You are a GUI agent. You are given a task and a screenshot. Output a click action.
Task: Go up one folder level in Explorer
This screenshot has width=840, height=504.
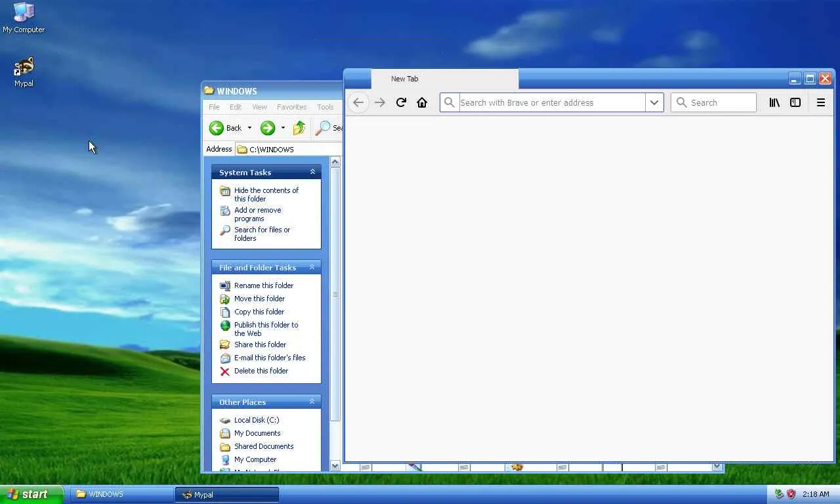click(x=299, y=128)
